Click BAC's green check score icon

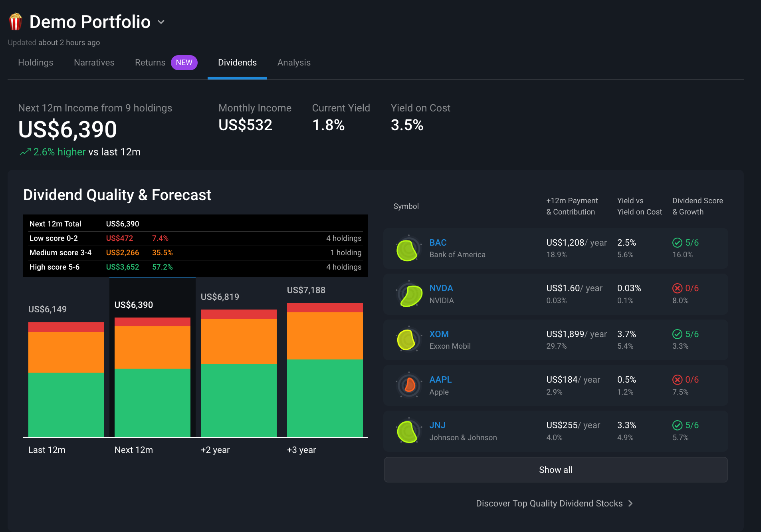click(x=677, y=242)
